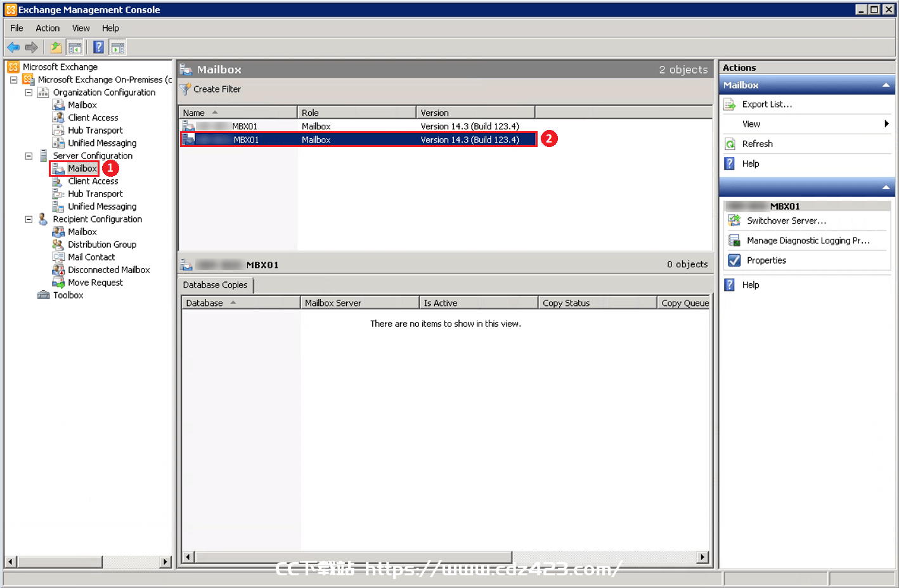Sort by Mailbox Server column header
Image resolution: width=899 pixels, height=588 pixels.
359,303
